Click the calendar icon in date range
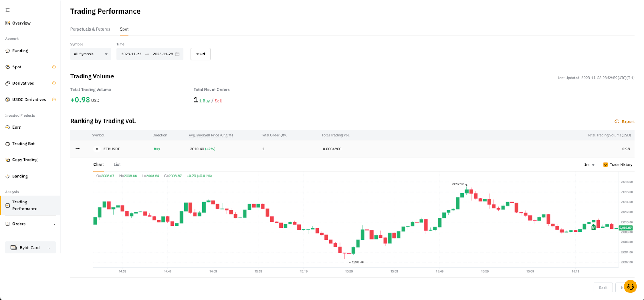The height and width of the screenshot is (300, 644). pyautogui.click(x=177, y=54)
